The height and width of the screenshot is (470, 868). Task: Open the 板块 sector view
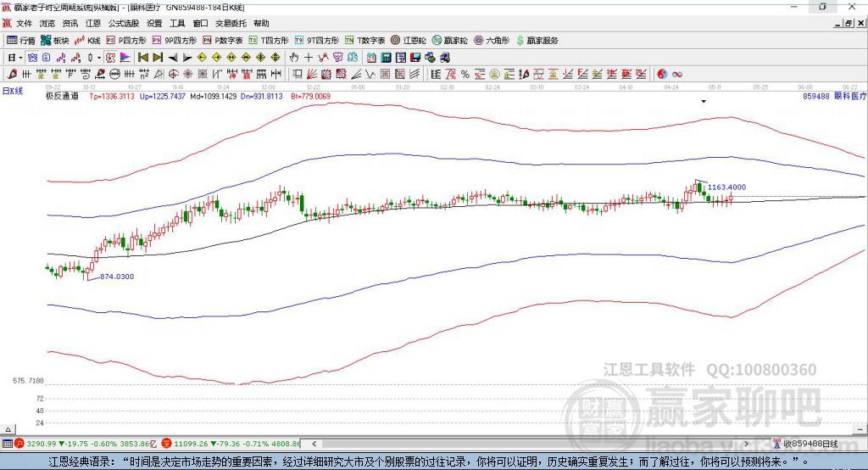pos(55,41)
